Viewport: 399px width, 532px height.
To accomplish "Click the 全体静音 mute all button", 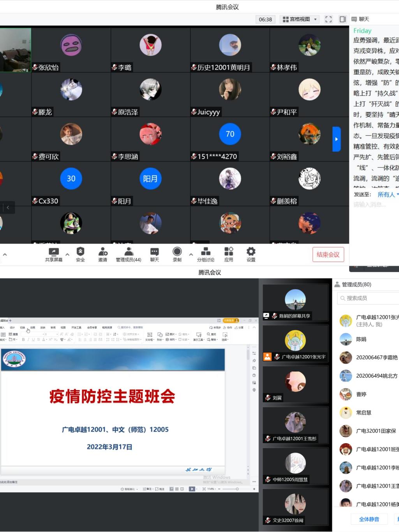I will (x=369, y=519).
